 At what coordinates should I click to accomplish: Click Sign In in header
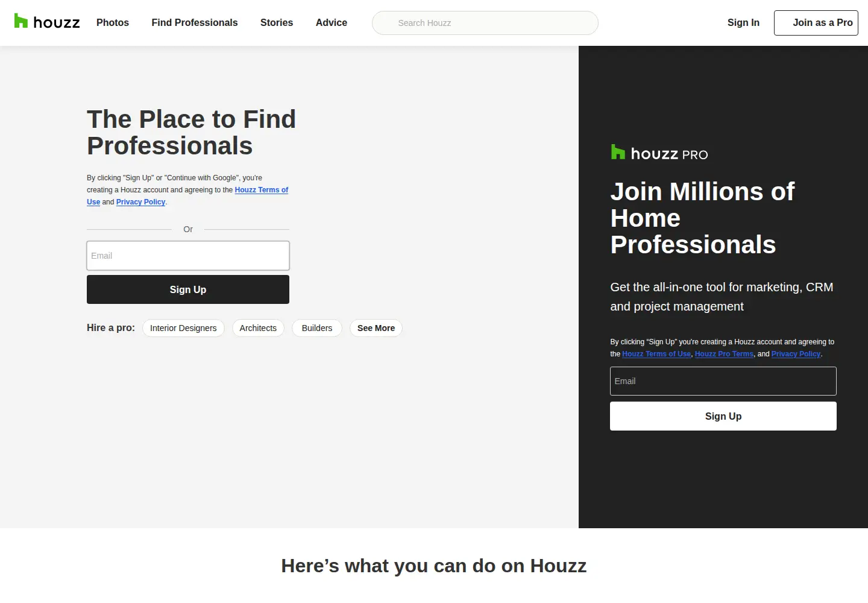tap(743, 22)
